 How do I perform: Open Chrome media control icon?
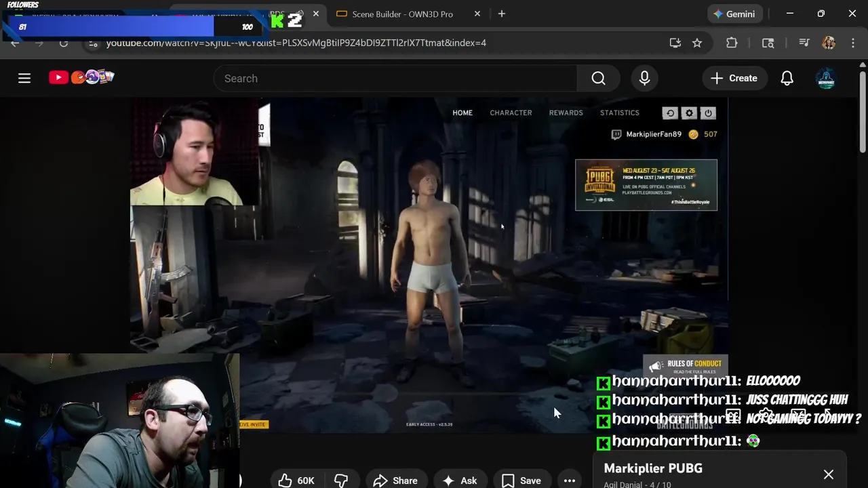click(x=804, y=43)
